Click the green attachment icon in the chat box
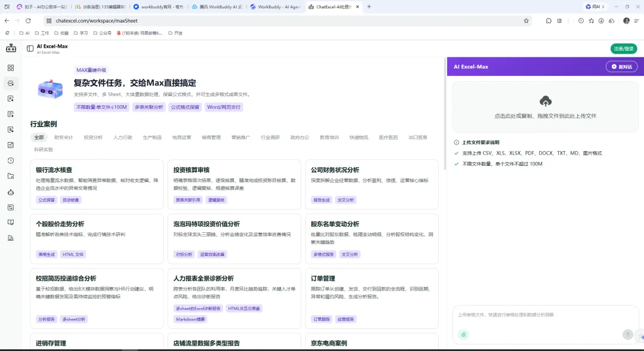This screenshot has height=351, width=644. click(463, 334)
